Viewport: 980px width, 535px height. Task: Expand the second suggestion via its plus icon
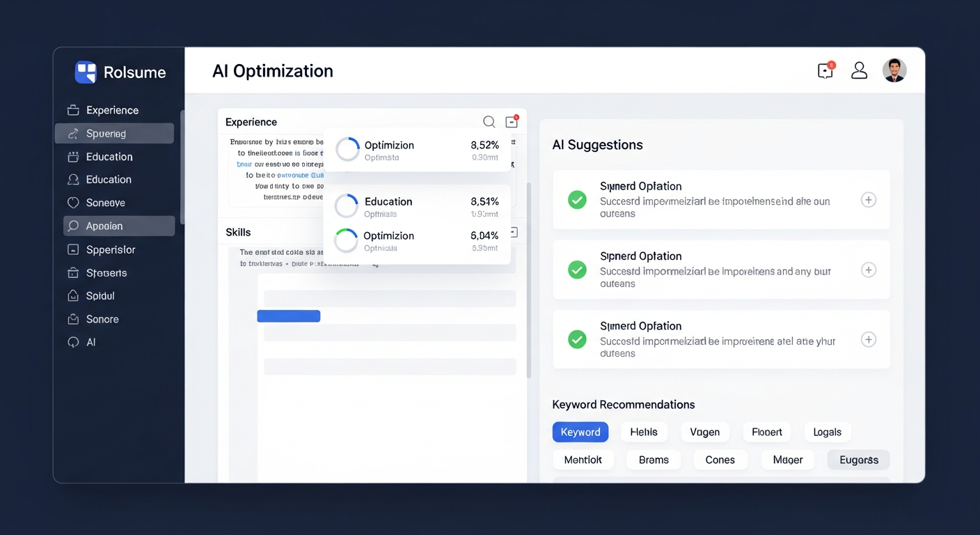[869, 270]
